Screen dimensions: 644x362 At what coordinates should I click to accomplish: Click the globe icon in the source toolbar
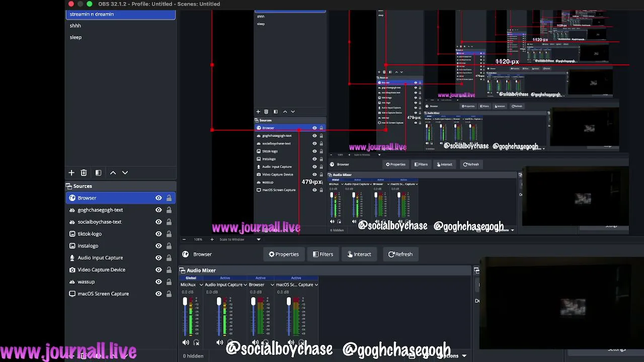coord(186,254)
